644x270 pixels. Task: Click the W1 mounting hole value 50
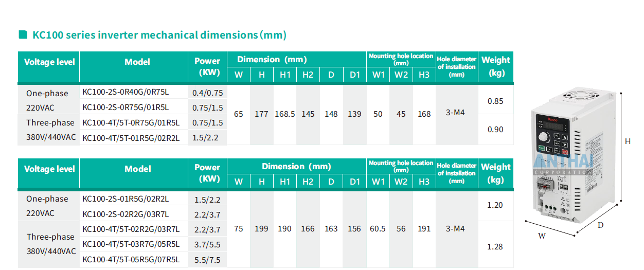pos(378,114)
